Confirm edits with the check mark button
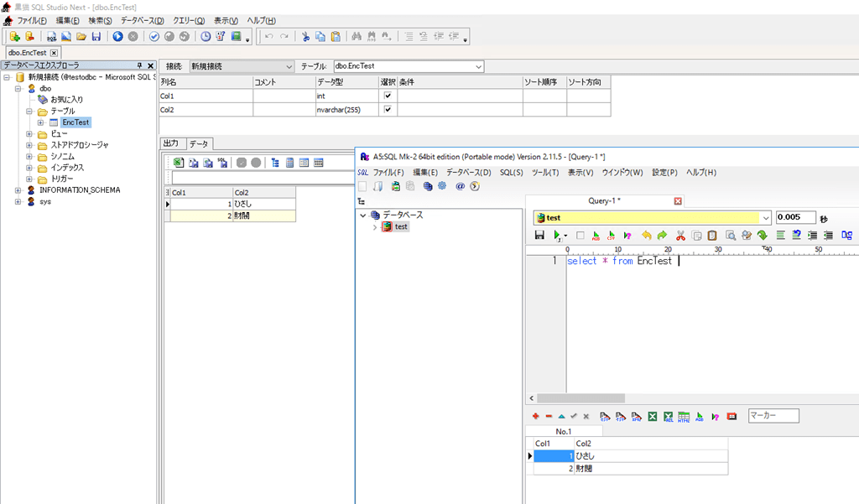The image size is (859, 504). [575, 417]
